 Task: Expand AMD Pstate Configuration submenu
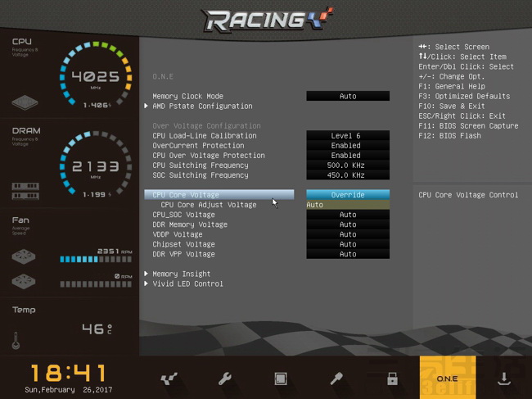[x=202, y=106]
